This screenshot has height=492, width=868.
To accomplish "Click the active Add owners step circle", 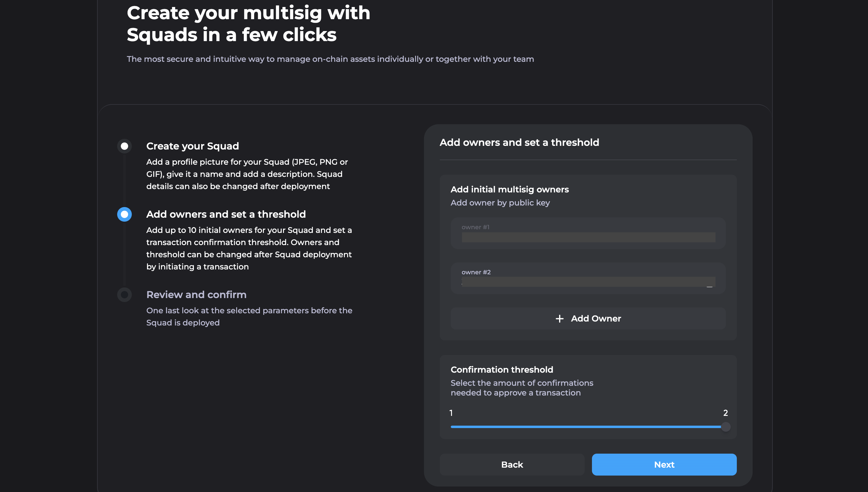I will pyautogui.click(x=124, y=214).
